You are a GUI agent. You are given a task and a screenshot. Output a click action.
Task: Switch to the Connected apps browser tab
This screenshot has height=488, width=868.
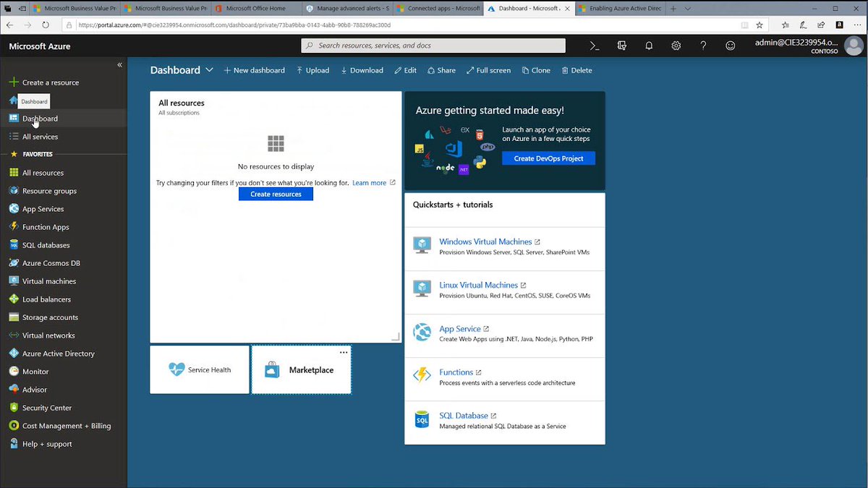tap(438, 9)
